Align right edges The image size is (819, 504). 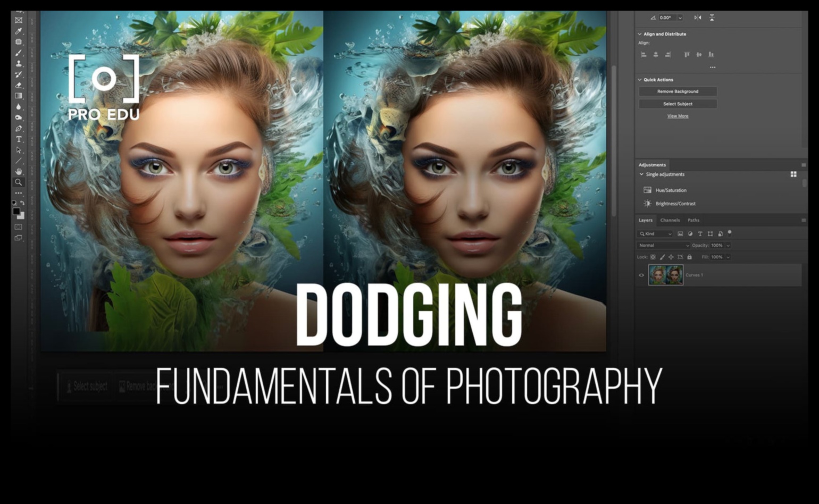(668, 54)
